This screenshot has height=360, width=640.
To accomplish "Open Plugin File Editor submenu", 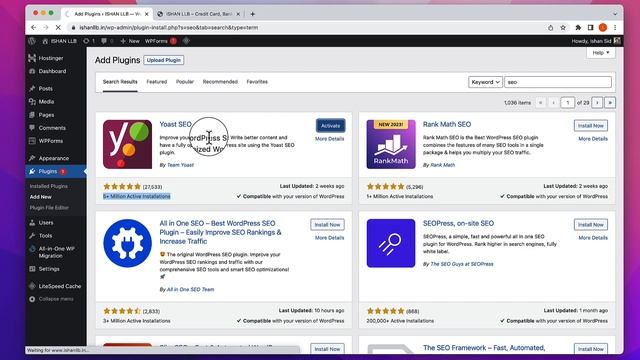I will coord(49,208).
